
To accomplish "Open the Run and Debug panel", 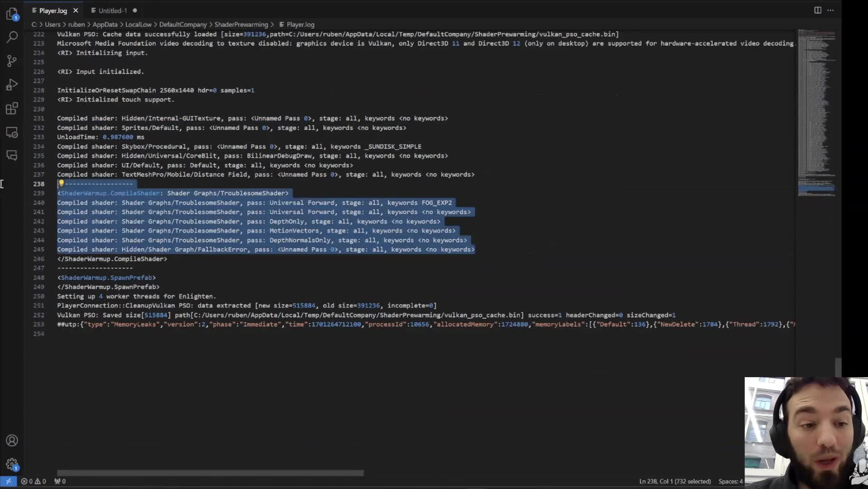I will 11,85.
